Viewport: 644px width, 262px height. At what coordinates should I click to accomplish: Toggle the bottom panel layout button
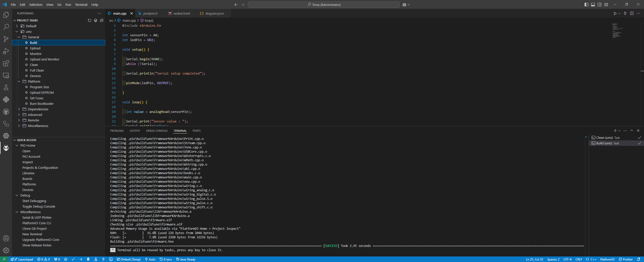593,5
